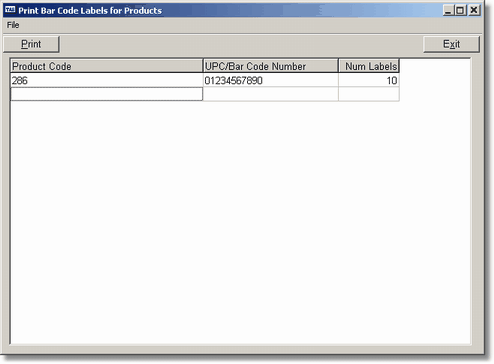Click the empty Num Labels cell in second row

[x=369, y=94]
